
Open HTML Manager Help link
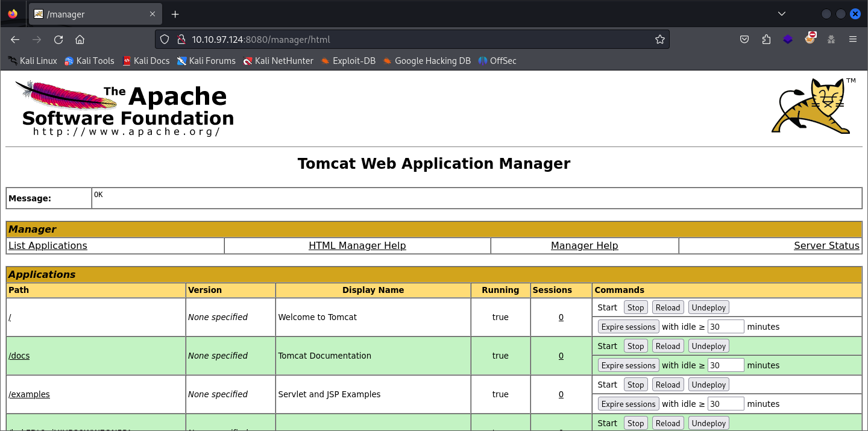pyautogui.click(x=357, y=246)
